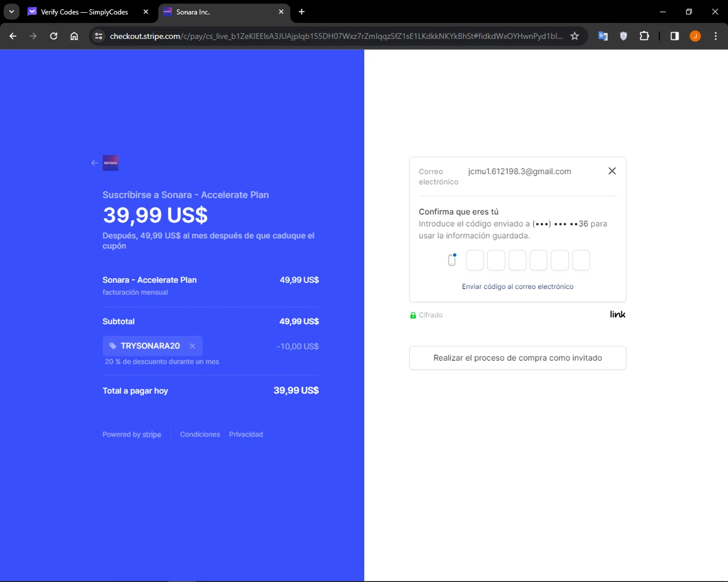Click the TRYSONARA20 coupon tag icon
This screenshot has height=582, width=728.
(113, 346)
